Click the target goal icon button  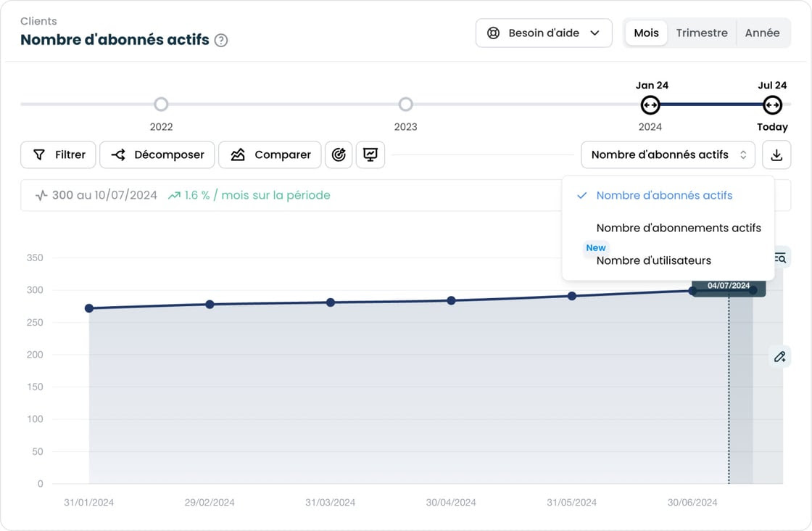point(339,155)
